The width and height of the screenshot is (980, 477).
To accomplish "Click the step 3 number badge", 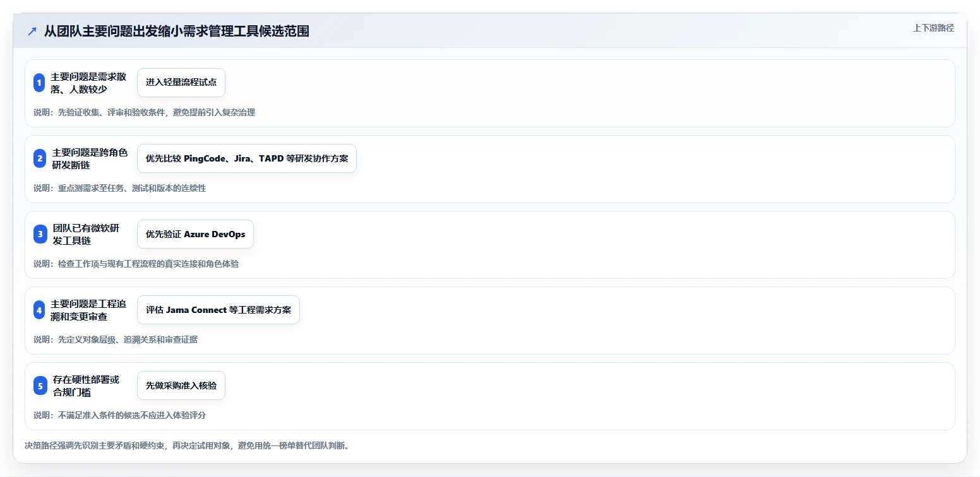I will click(40, 234).
